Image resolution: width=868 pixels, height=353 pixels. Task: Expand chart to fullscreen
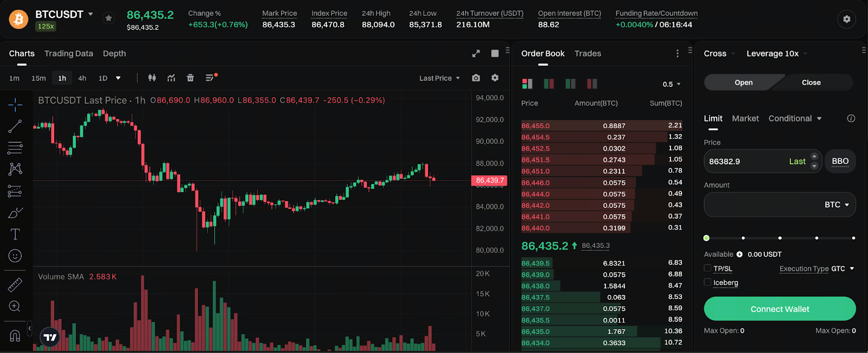[476, 53]
